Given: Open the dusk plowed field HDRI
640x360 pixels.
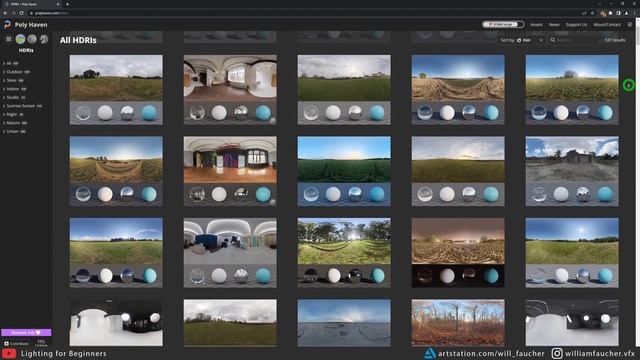Looking at the screenshot, I should point(458,253).
